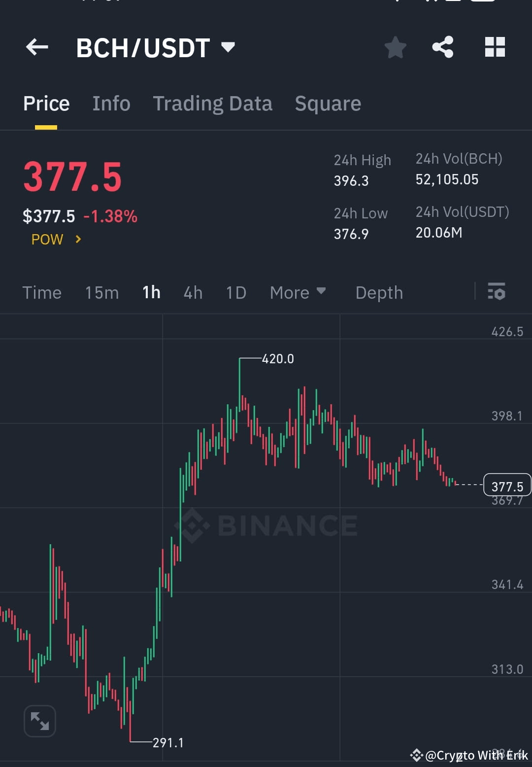Open the Square tab
The height and width of the screenshot is (767, 532).
[x=328, y=104]
